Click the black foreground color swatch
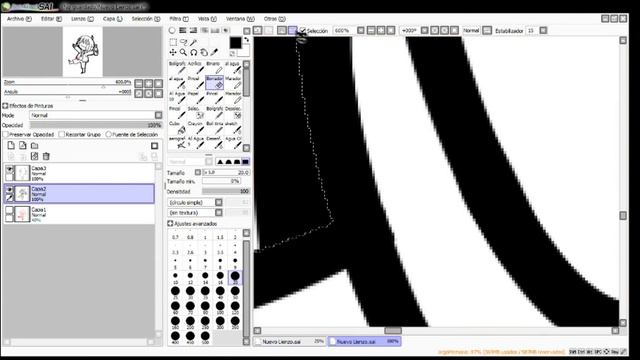This screenshot has height=360, width=640. (235, 42)
